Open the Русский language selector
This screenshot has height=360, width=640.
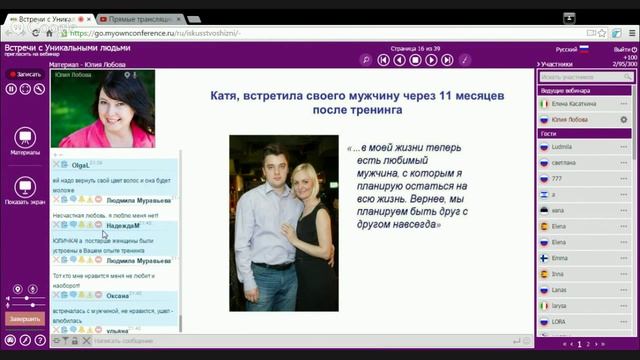coord(572,49)
